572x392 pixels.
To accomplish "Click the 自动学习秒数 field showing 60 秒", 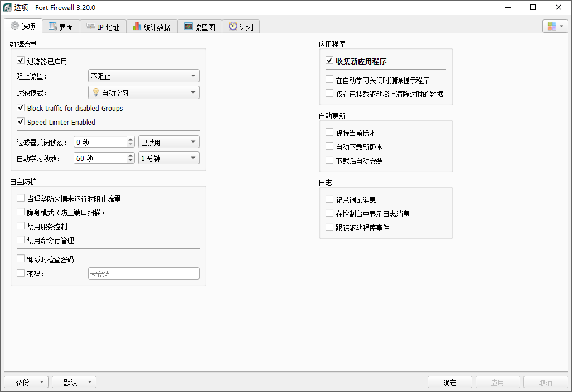I will click(x=101, y=158).
